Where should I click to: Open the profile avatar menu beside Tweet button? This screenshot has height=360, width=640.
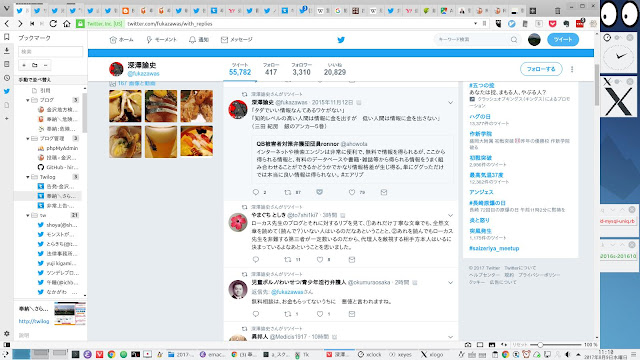[x=534, y=40]
